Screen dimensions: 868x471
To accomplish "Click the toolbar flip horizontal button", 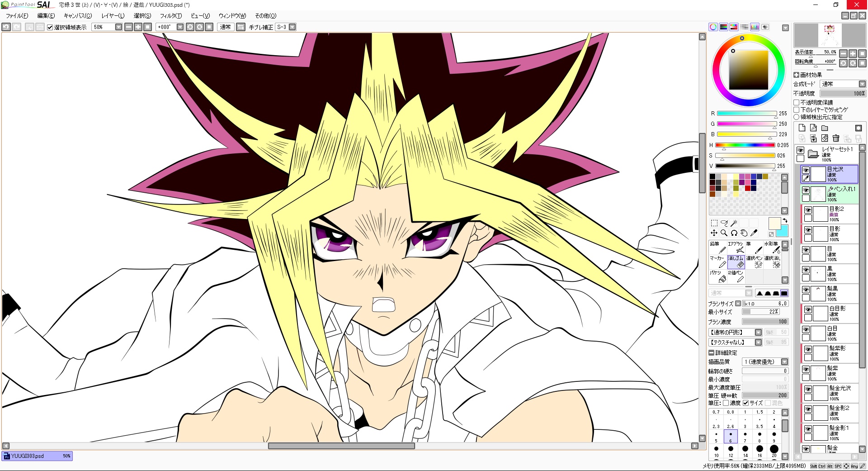I will (241, 27).
